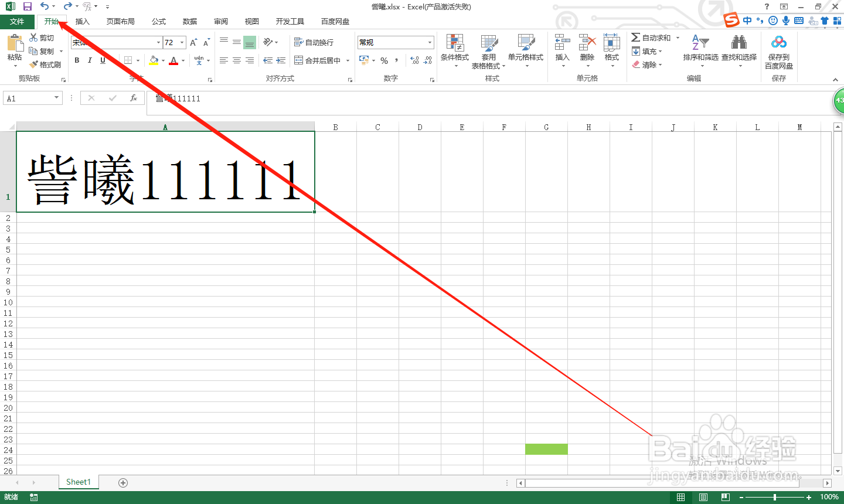Open number format 常规 dropdown
The image size is (844, 504).
point(430,42)
